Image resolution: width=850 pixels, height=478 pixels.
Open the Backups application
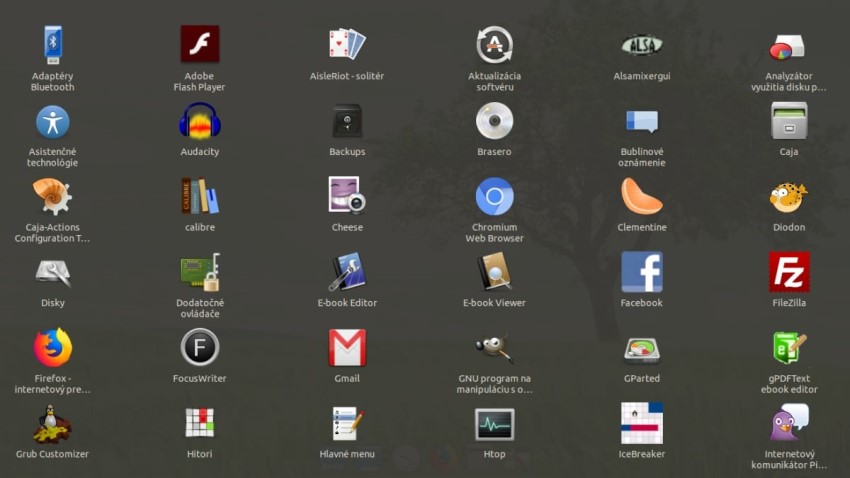[347, 120]
